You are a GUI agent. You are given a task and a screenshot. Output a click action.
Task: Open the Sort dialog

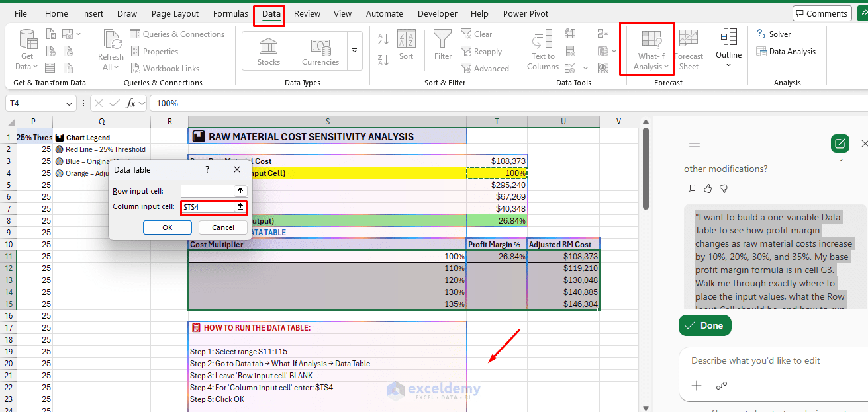(406, 46)
